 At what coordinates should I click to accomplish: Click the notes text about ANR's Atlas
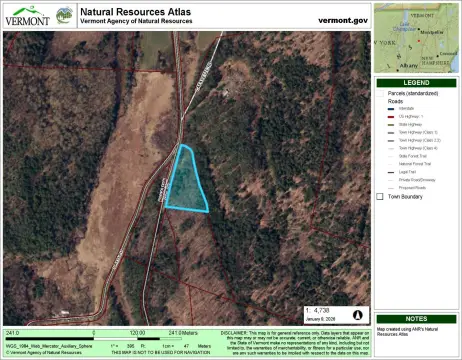[407, 331]
